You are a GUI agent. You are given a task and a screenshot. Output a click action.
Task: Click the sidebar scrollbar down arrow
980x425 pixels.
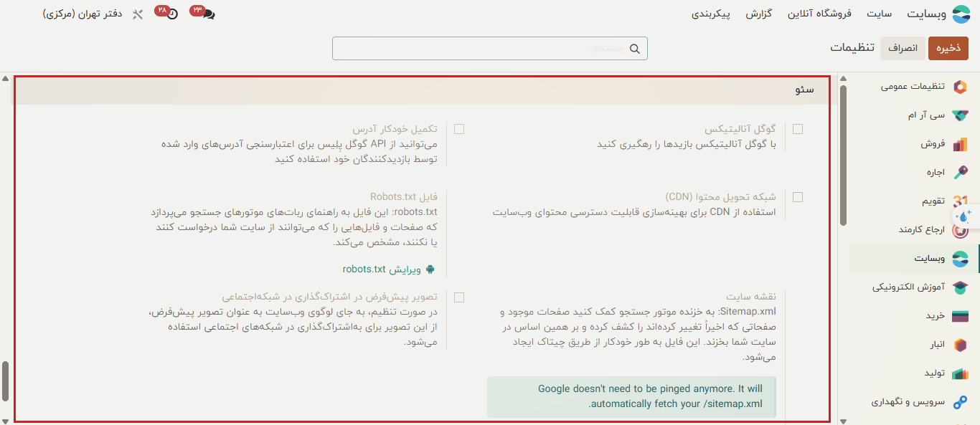pos(843,420)
